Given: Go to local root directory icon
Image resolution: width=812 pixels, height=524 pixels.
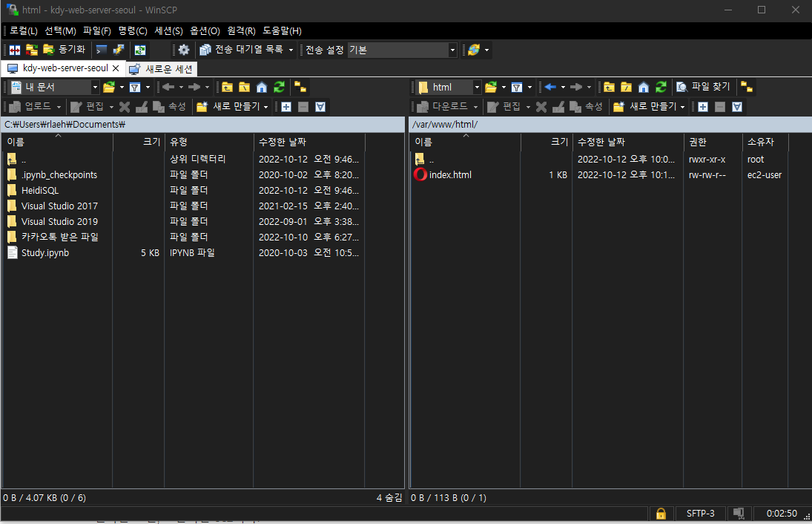Looking at the screenshot, I should (245, 87).
